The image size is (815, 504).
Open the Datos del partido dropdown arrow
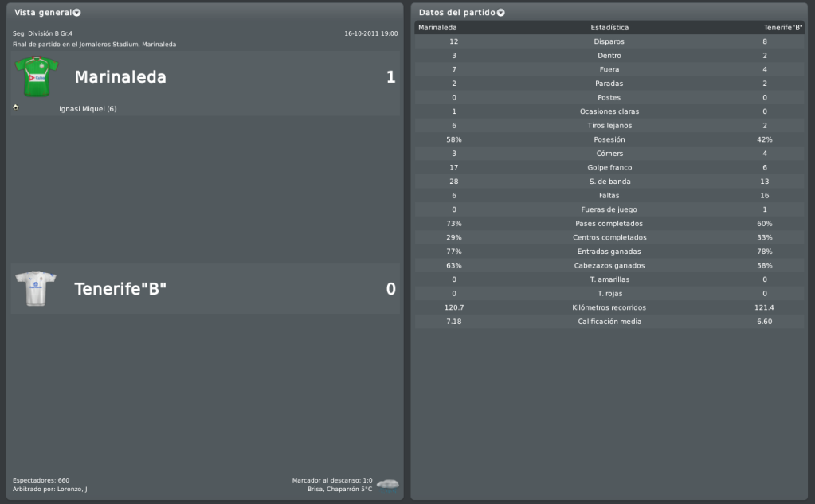tap(500, 13)
